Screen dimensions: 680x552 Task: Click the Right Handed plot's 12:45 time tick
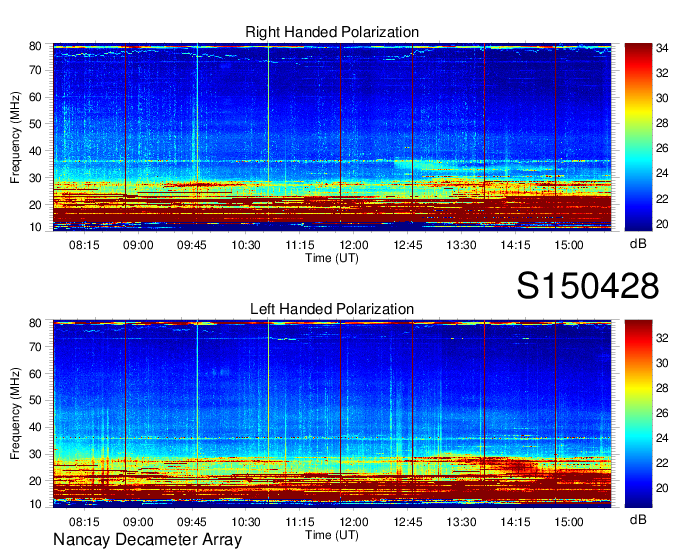408,245
